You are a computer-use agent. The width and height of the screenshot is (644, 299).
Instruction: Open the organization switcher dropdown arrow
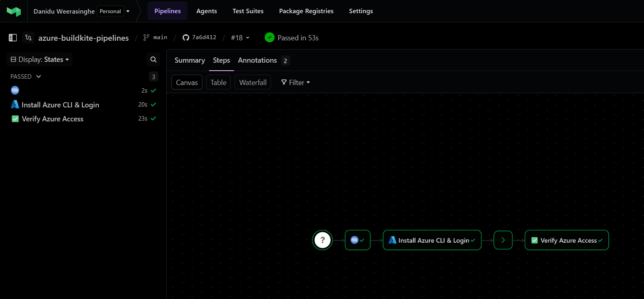128,11
